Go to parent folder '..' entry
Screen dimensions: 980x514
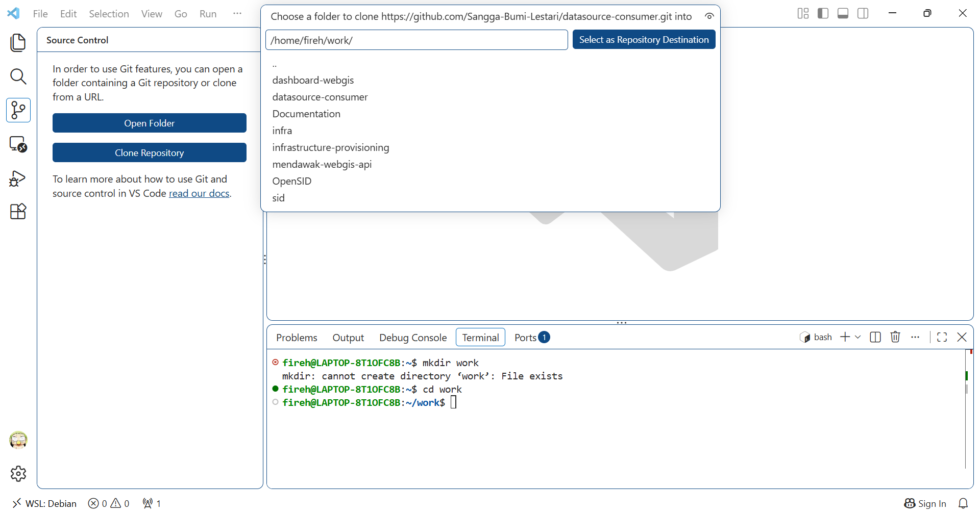point(490,64)
